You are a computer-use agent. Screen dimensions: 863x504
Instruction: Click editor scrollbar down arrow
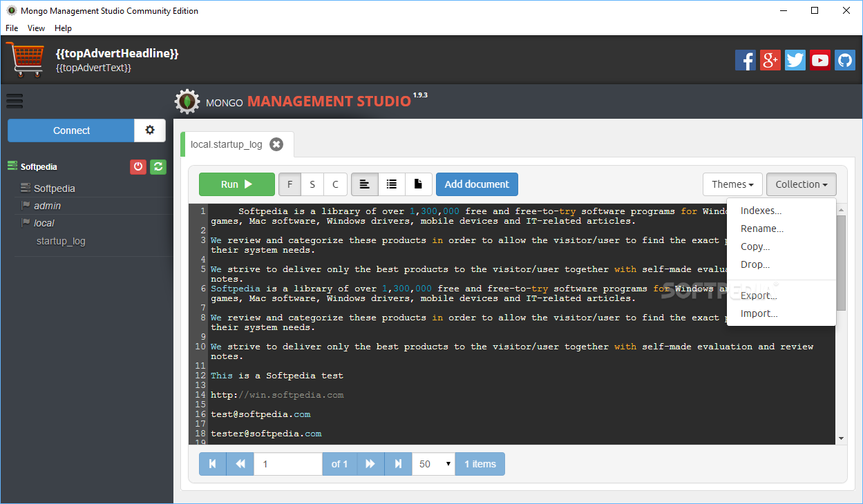[841, 438]
